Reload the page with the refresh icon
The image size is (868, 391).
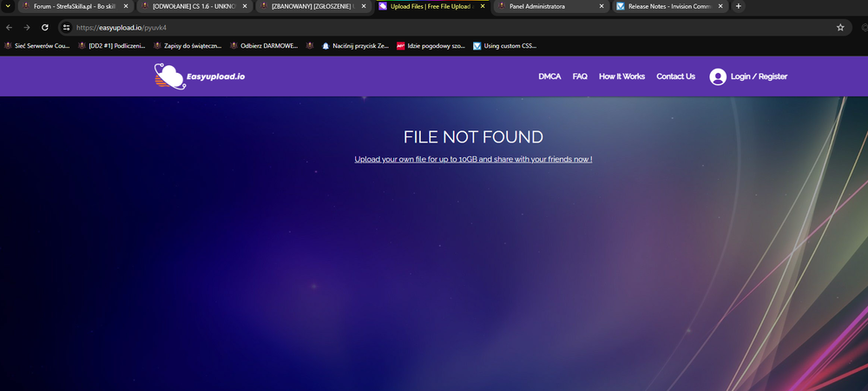[45, 28]
